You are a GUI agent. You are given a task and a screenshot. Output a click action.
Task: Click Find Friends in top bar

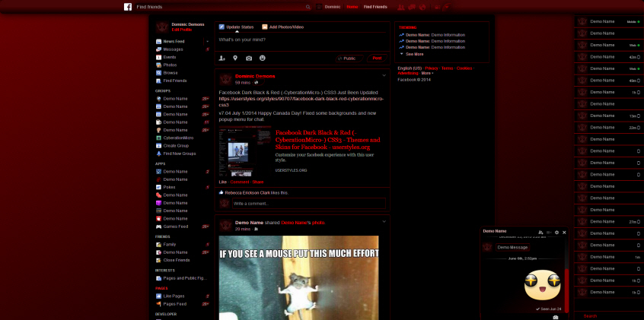(x=375, y=7)
